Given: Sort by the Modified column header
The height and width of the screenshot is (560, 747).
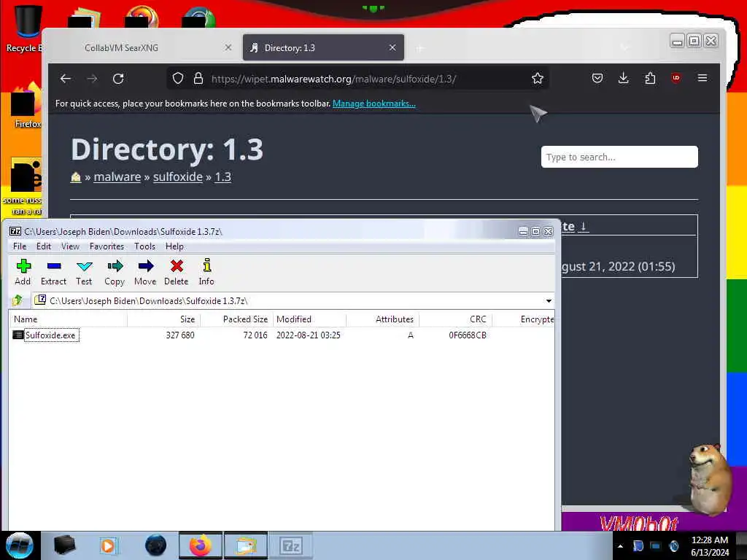Looking at the screenshot, I should point(309,319).
